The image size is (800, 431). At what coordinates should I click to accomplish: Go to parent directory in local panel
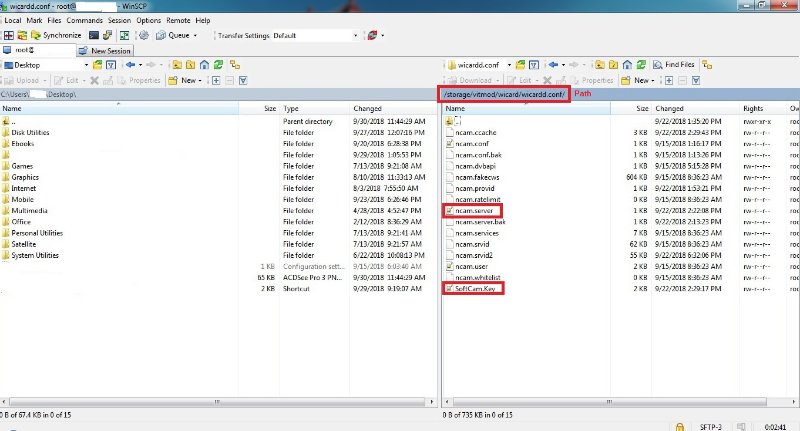pyautogui.click(x=177, y=65)
